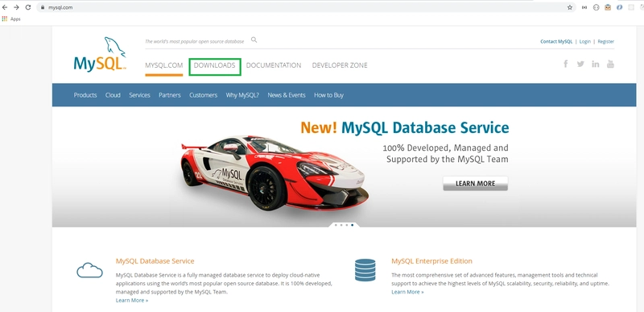This screenshot has height=312, width=644.
Task: Open the owl extension icon
Action: point(608,7)
